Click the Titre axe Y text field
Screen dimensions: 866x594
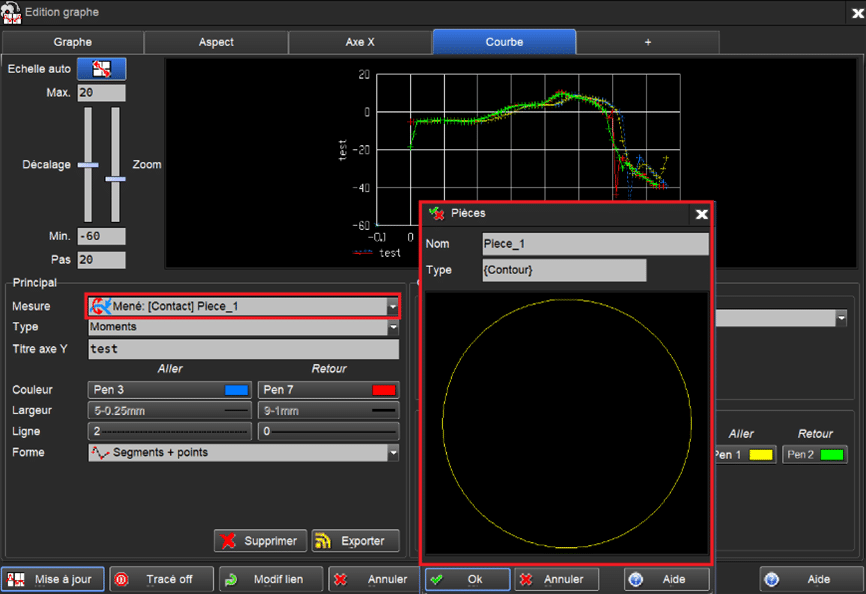(x=243, y=349)
